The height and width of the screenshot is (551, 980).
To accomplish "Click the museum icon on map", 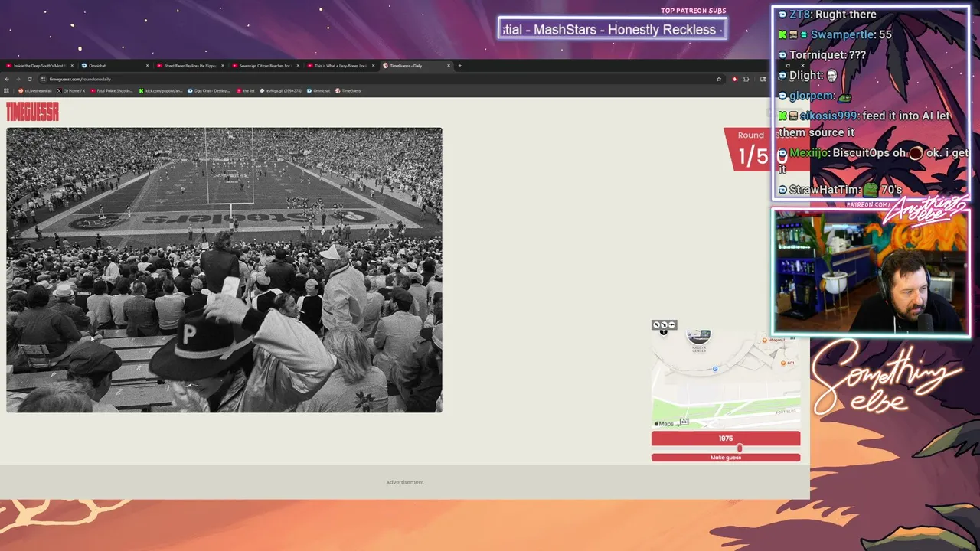I will 684,422.
